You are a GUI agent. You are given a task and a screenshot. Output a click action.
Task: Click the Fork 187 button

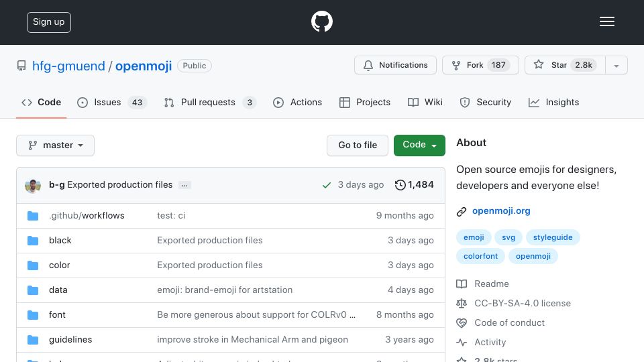(x=480, y=65)
